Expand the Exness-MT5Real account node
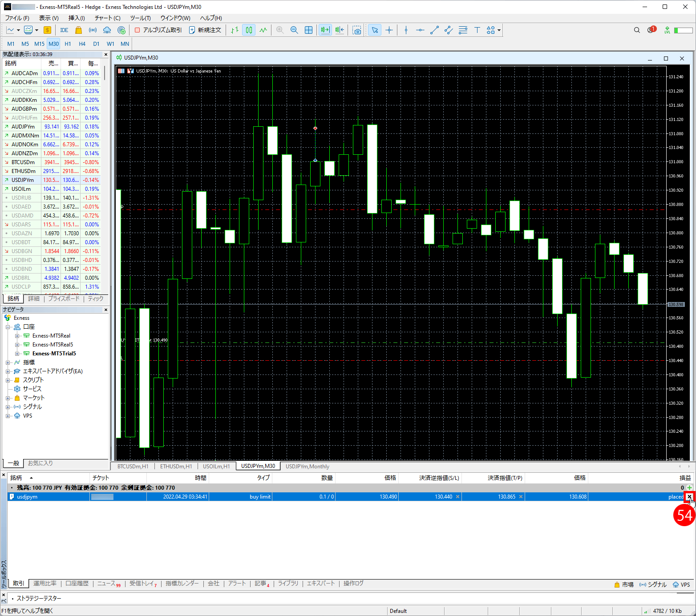The height and width of the screenshot is (616, 696). pyautogui.click(x=17, y=336)
